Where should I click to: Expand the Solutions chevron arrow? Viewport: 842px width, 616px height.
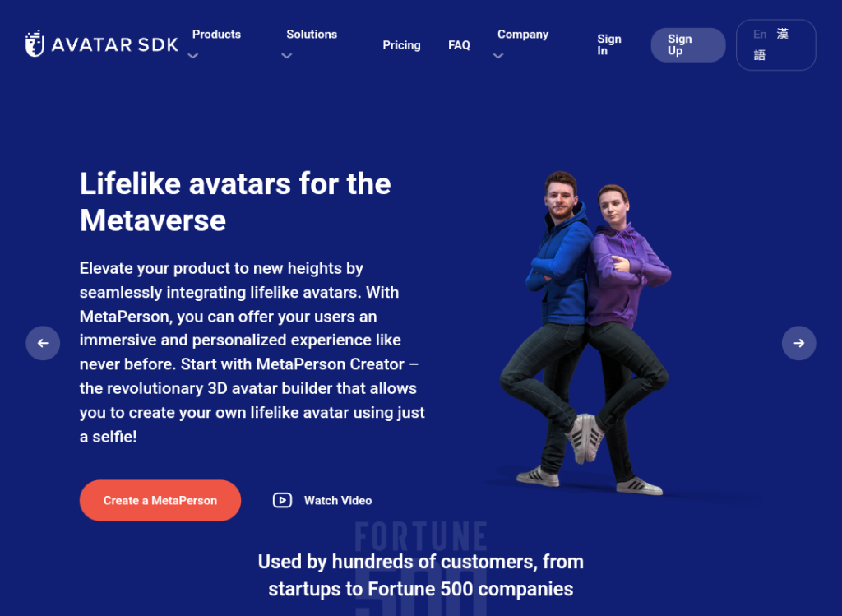coord(287,56)
